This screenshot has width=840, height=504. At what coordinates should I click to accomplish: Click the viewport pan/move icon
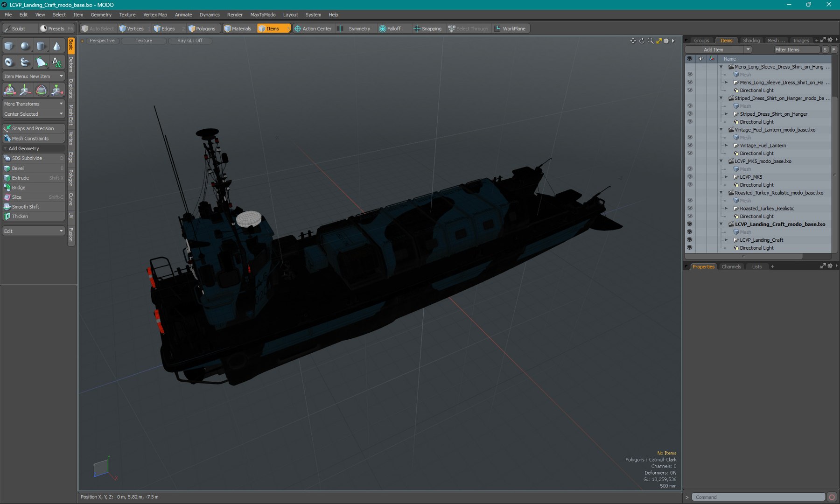tap(633, 41)
